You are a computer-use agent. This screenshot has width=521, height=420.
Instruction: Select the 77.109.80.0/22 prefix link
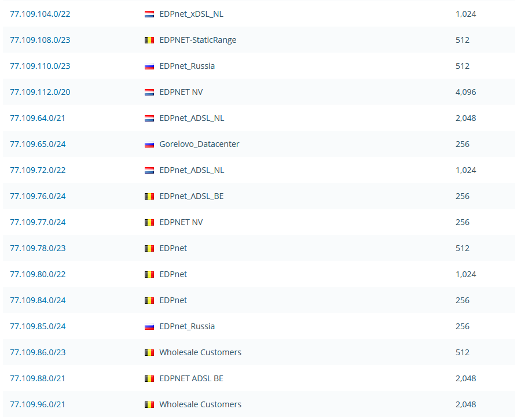coord(38,274)
